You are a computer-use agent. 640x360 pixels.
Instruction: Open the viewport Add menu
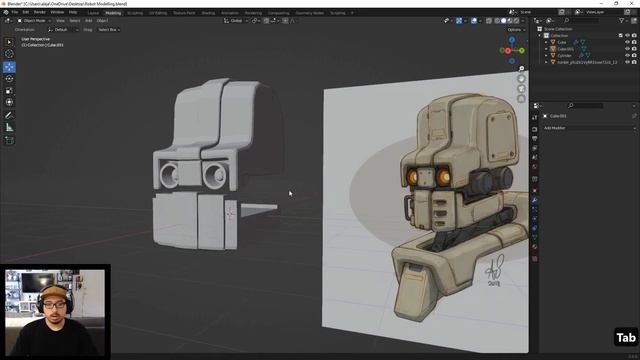(88, 21)
